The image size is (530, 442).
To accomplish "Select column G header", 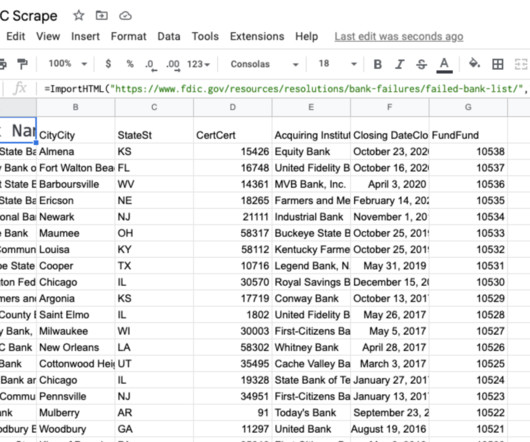I will coord(468,107).
